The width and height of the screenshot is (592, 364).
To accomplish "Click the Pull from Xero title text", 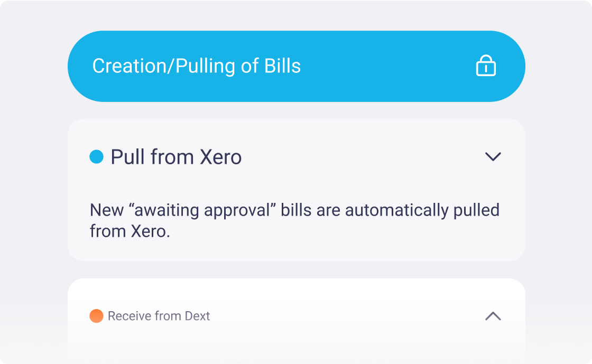I will [175, 156].
